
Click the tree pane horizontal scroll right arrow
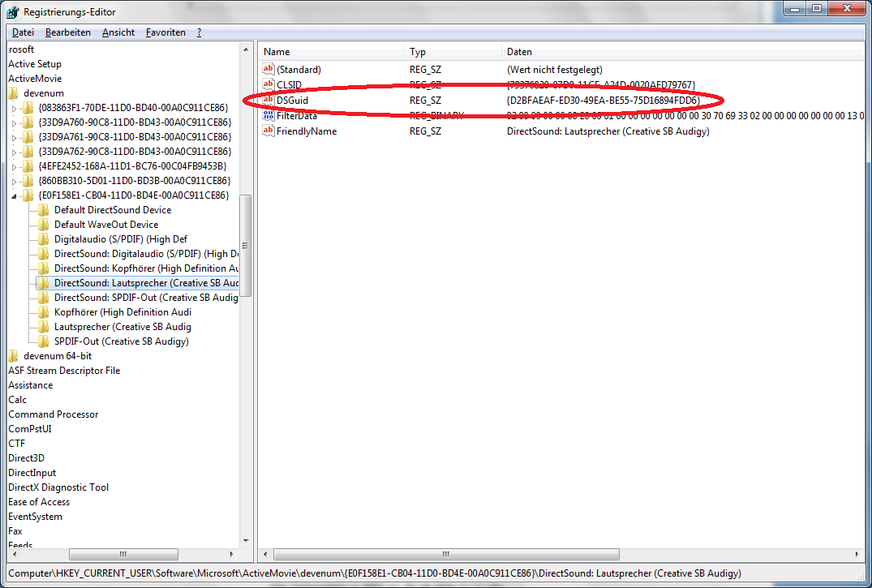[232, 554]
